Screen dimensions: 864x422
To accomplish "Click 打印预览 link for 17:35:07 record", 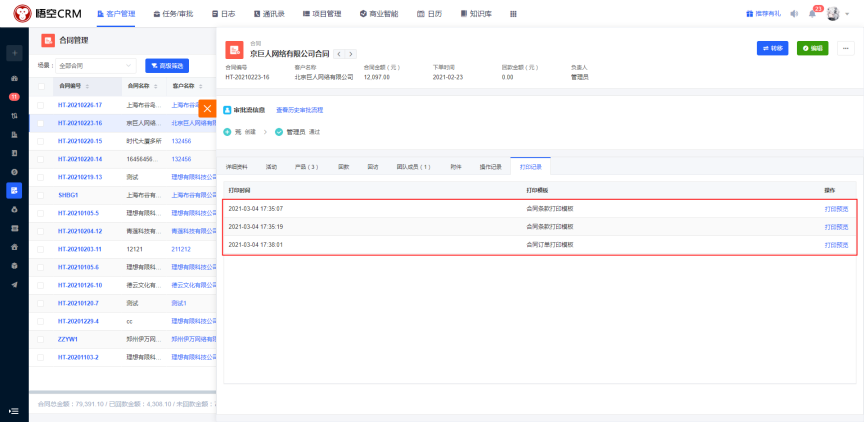I will point(835,208).
